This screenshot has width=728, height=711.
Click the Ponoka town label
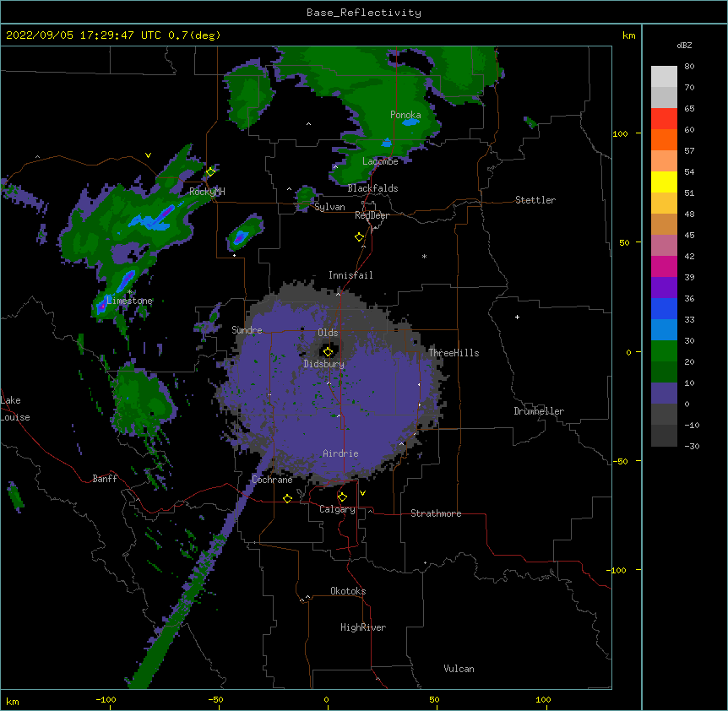click(x=405, y=115)
